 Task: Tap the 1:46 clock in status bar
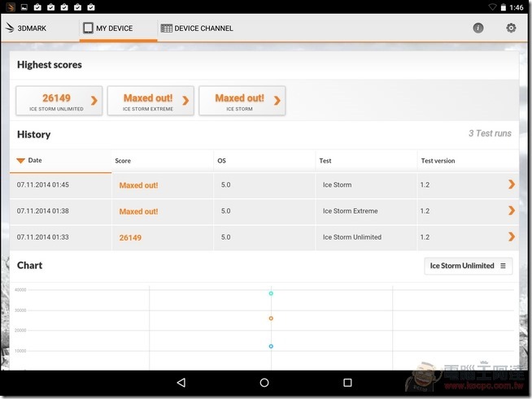(x=517, y=7)
